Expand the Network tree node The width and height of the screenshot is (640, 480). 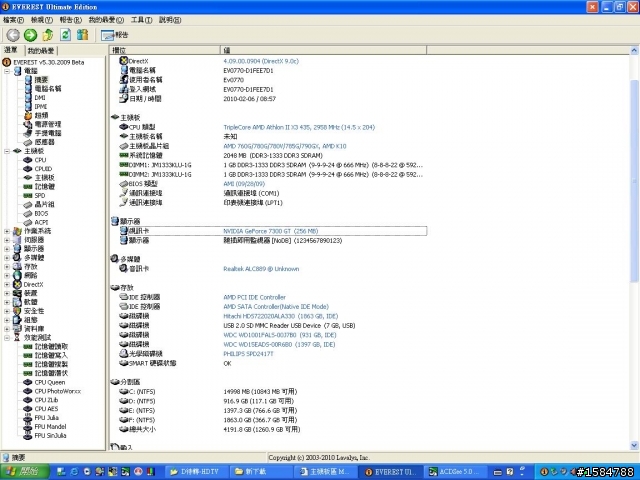7,276
